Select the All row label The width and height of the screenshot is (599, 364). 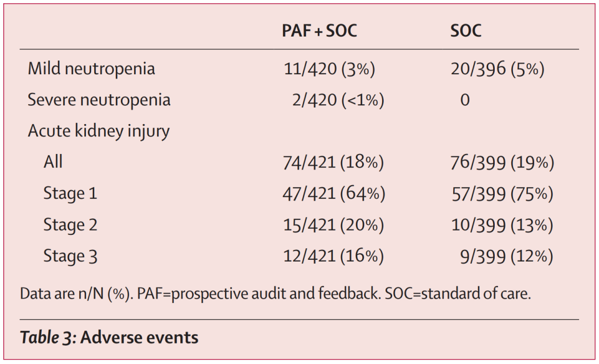(53, 162)
